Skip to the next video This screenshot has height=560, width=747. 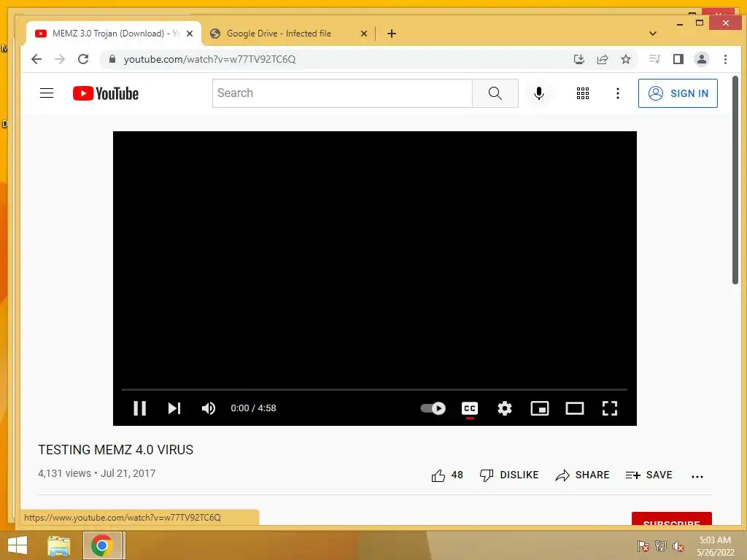[174, 408]
